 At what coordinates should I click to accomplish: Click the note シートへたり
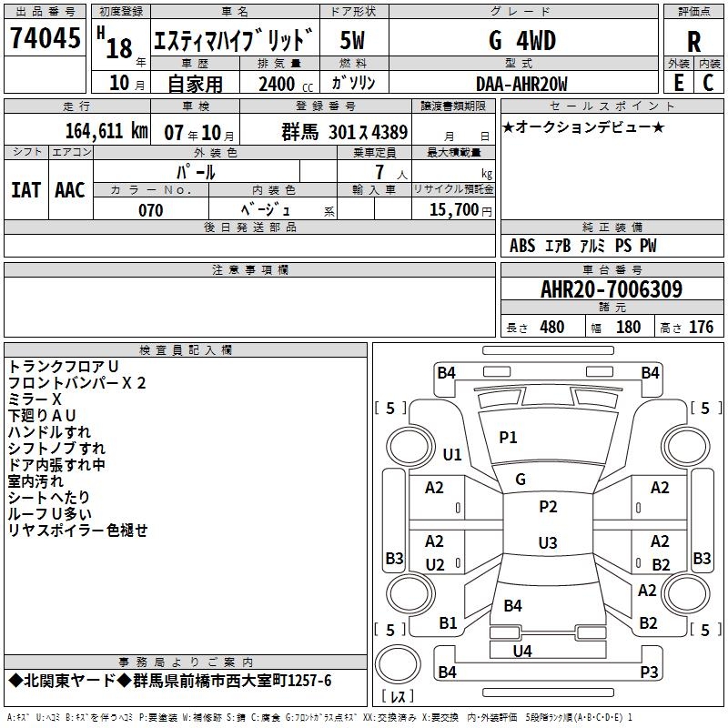[49, 497]
